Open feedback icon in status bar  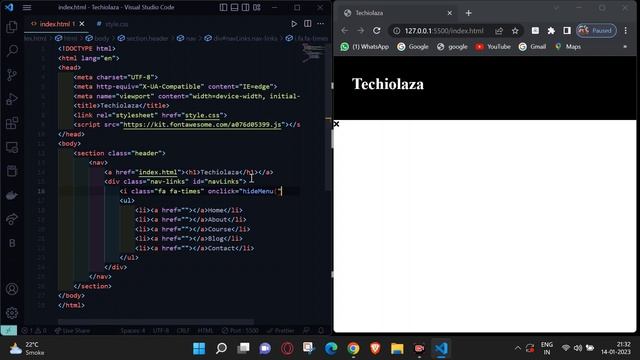[x=306, y=331]
